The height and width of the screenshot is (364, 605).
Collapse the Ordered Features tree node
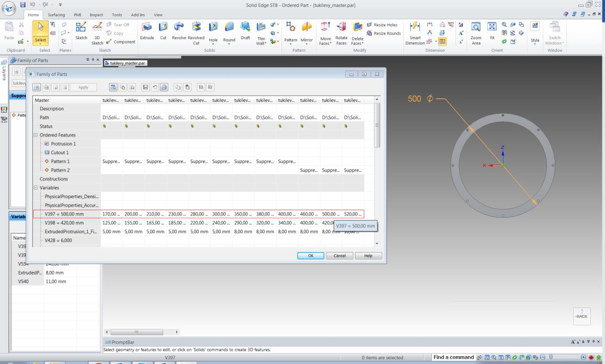pyautogui.click(x=36, y=135)
